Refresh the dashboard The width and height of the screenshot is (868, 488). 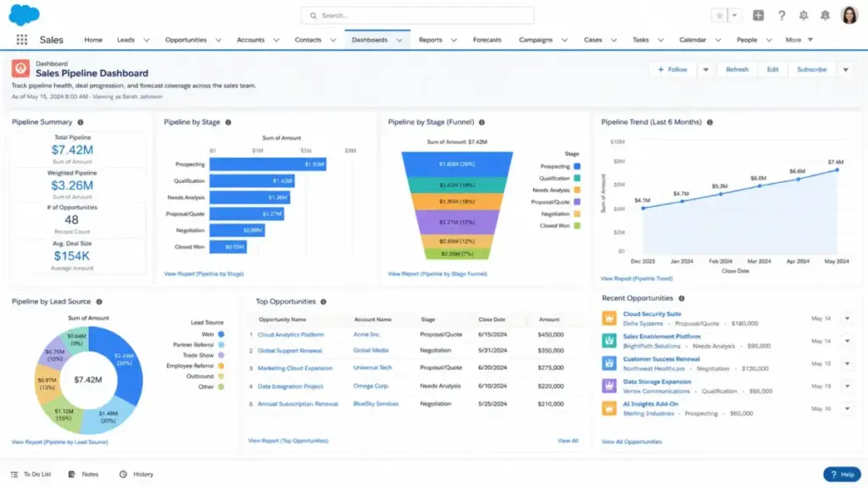click(737, 69)
